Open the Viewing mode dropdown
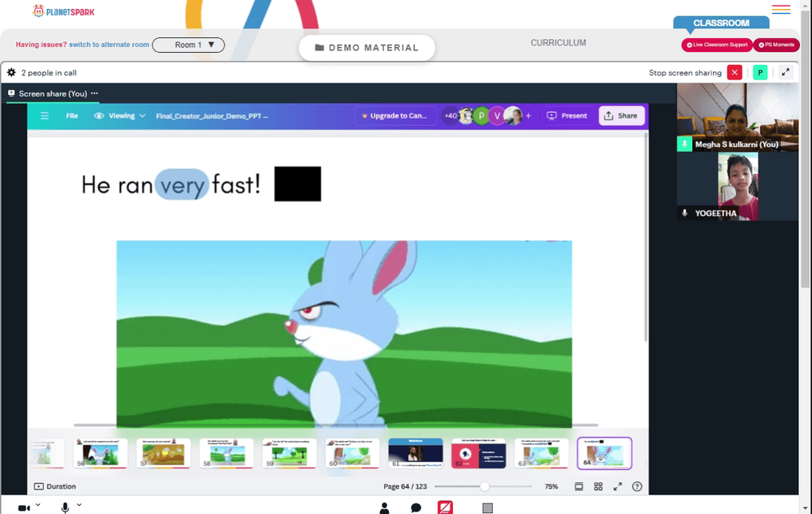Viewport: 812px width, 514px height. point(119,116)
